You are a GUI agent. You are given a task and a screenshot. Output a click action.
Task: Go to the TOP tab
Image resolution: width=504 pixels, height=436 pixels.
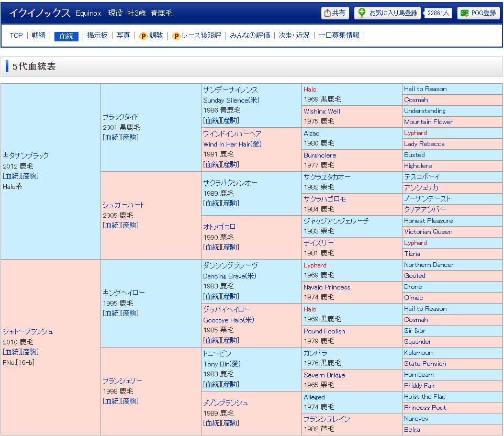coord(16,36)
